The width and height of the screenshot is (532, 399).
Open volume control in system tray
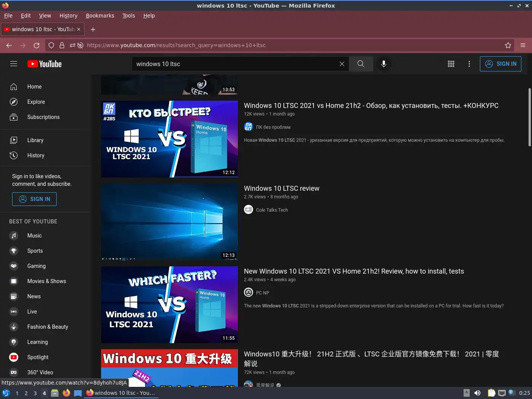tap(477, 393)
